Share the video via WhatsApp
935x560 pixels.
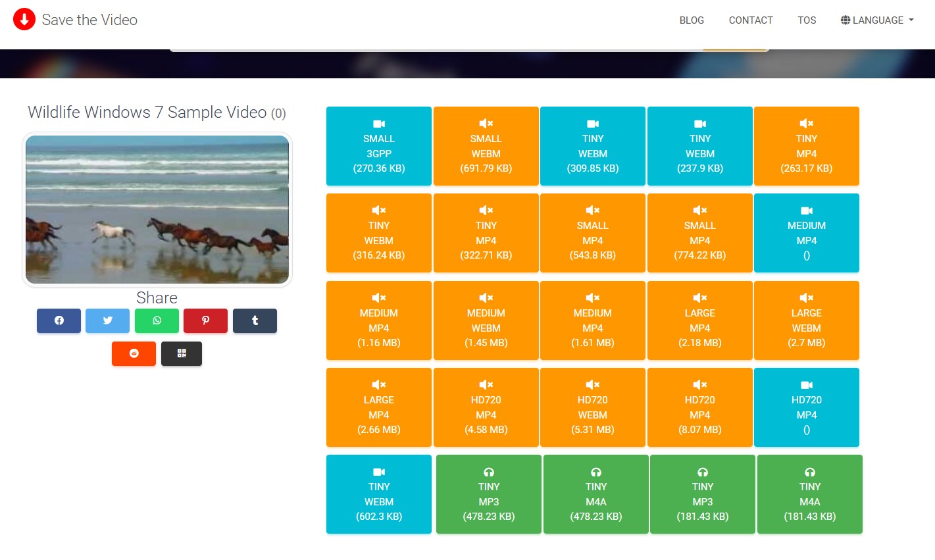(x=157, y=320)
